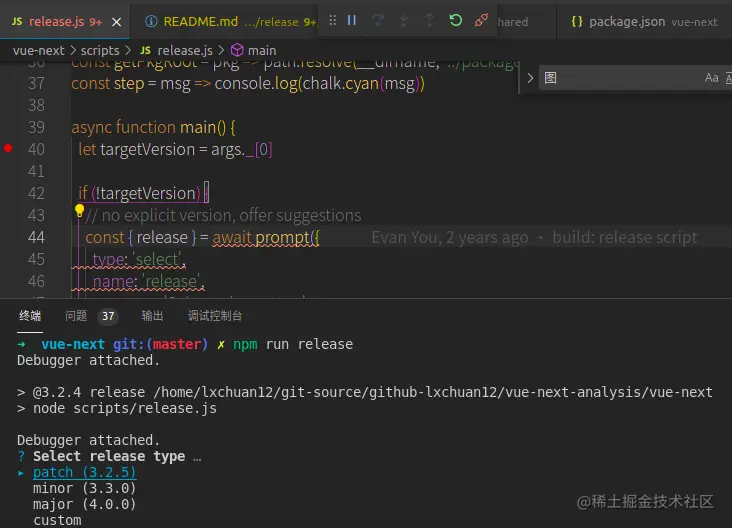Select scripts in the breadcrumb
Viewport: 732px width, 528px height.
click(100, 50)
